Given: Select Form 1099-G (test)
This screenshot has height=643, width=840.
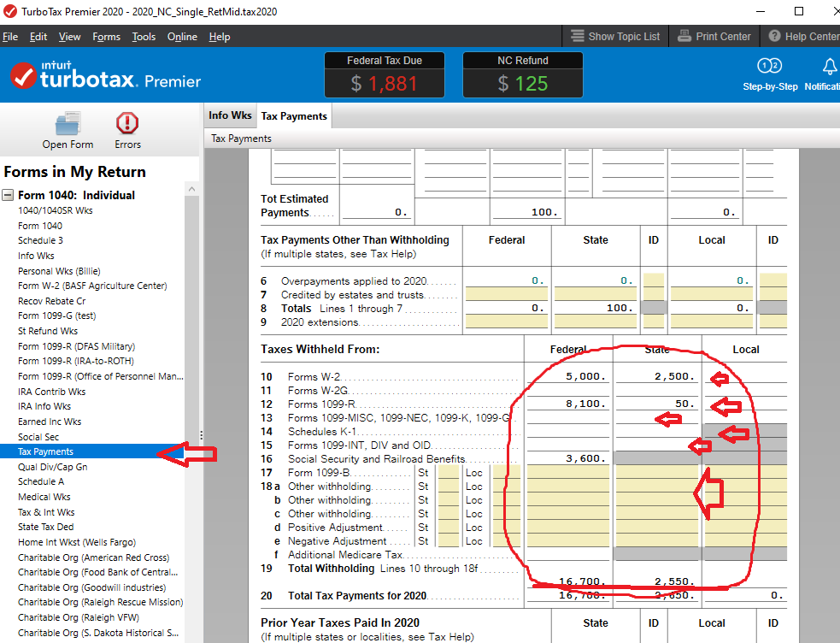Looking at the screenshot, I should [x=56, y=316].
